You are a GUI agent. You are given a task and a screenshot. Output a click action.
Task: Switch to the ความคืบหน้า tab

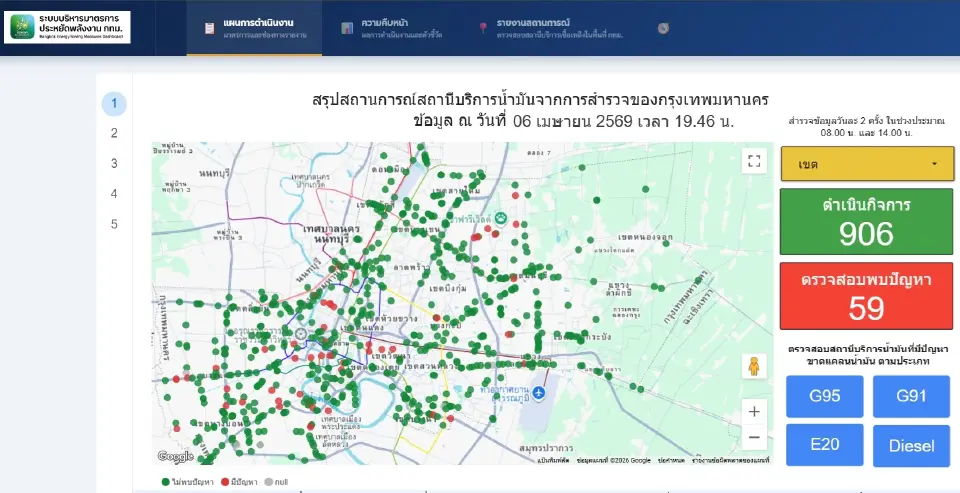pyautogui.click(x=392, y=28)
